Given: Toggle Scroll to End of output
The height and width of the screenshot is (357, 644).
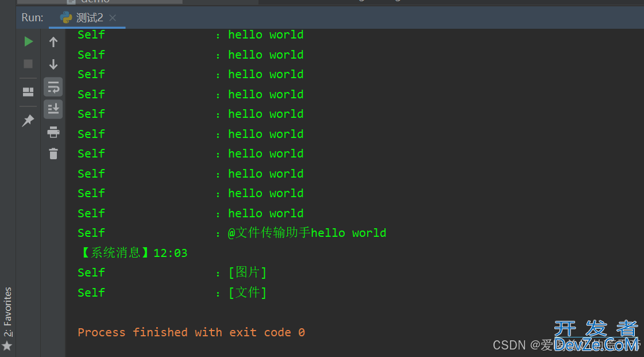Looking at the screenshot, I should pos(53,109).
